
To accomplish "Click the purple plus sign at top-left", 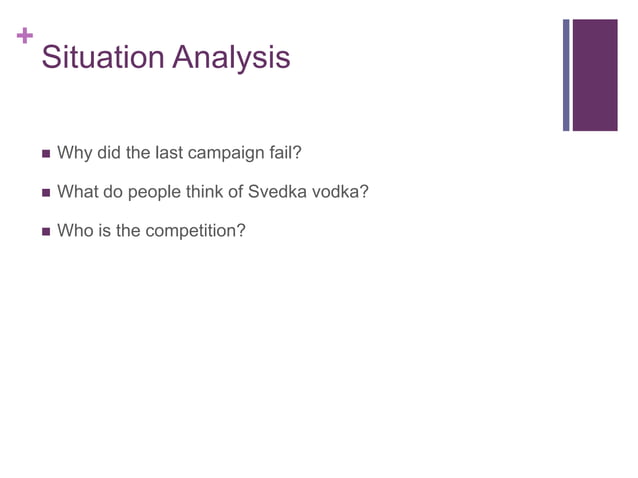I will tap(24, 37).
